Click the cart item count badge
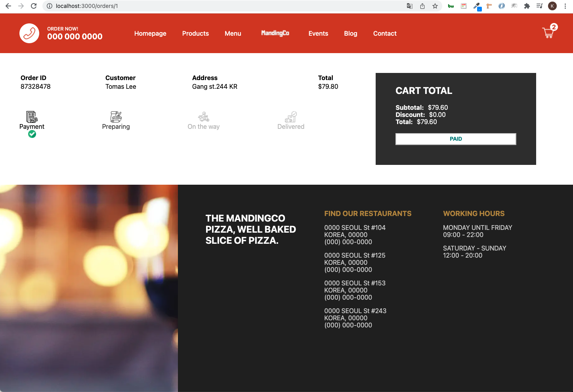 point(554,27)
